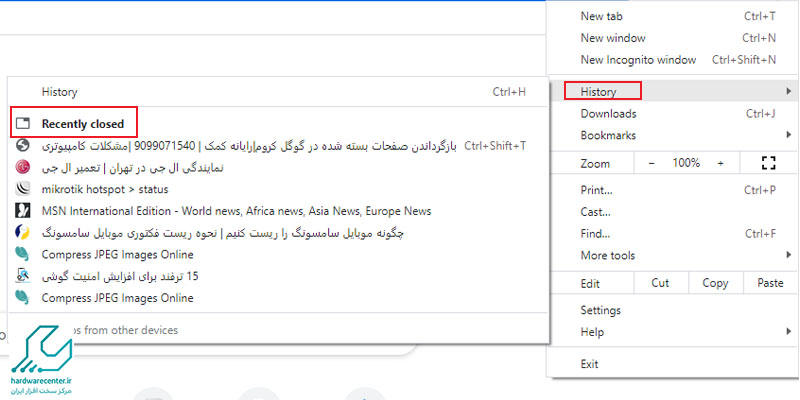Select Settings from the Chrome menu

(601, 310)
